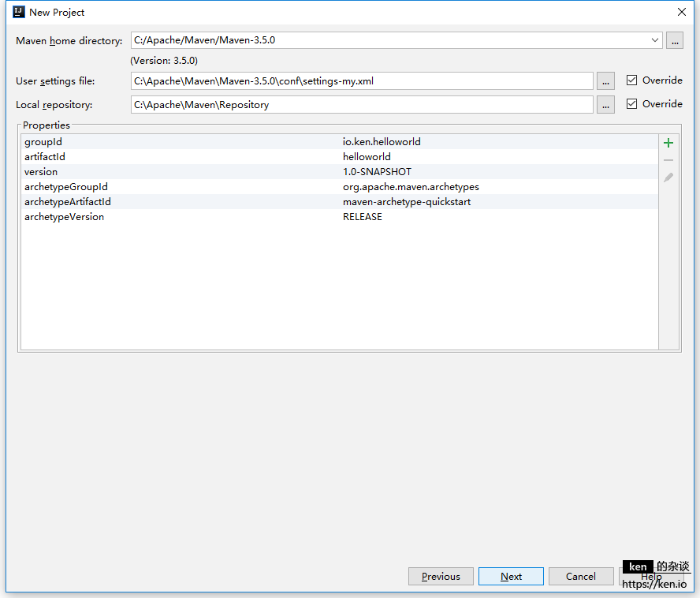
Task: Click the helloworld artifactId value
Action: 367,157
